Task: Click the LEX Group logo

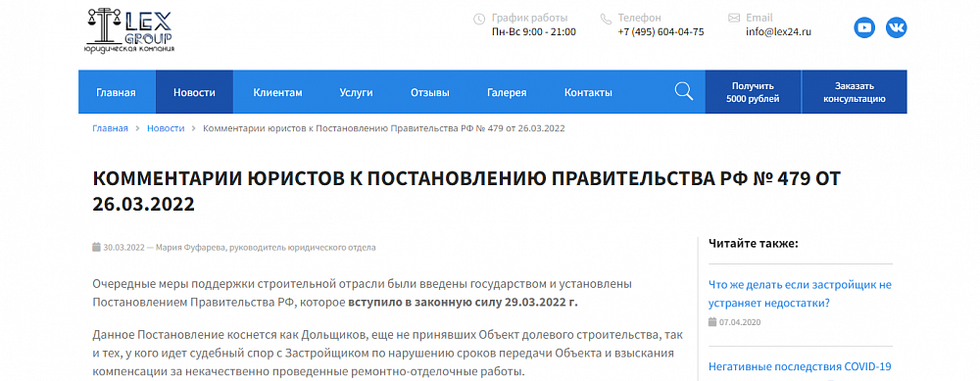Action: (129, 30)
